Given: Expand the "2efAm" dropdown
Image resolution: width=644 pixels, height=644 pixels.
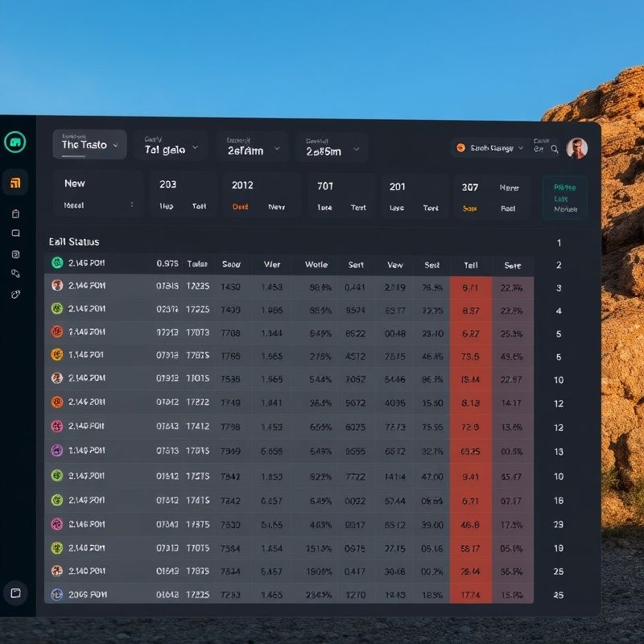Looking at the screenshot, I should 252,147.
